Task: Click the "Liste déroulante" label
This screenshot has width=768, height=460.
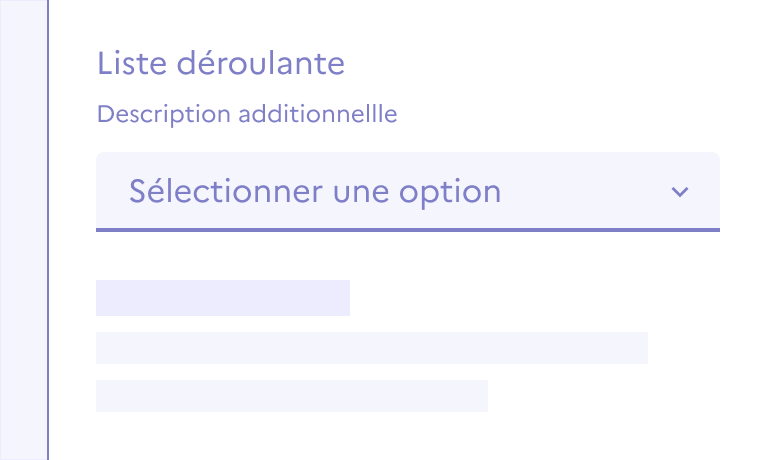Action: tap(221, 64)
